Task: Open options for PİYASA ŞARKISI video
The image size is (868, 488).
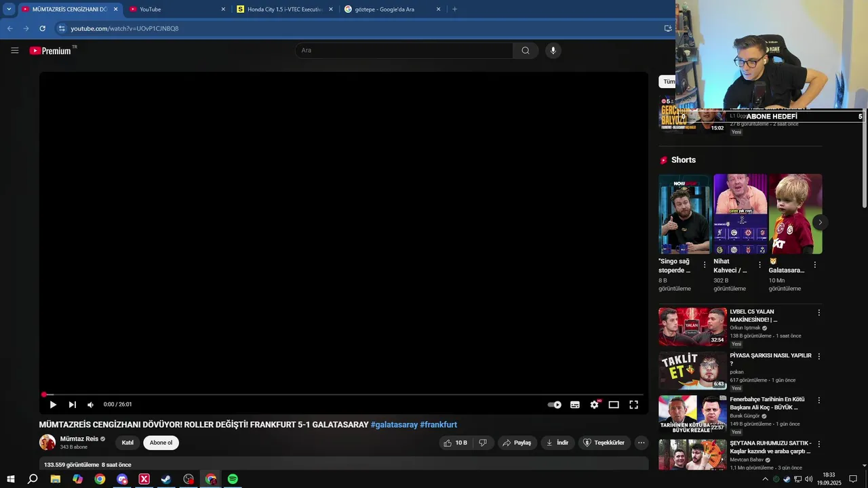Action: 818,356
